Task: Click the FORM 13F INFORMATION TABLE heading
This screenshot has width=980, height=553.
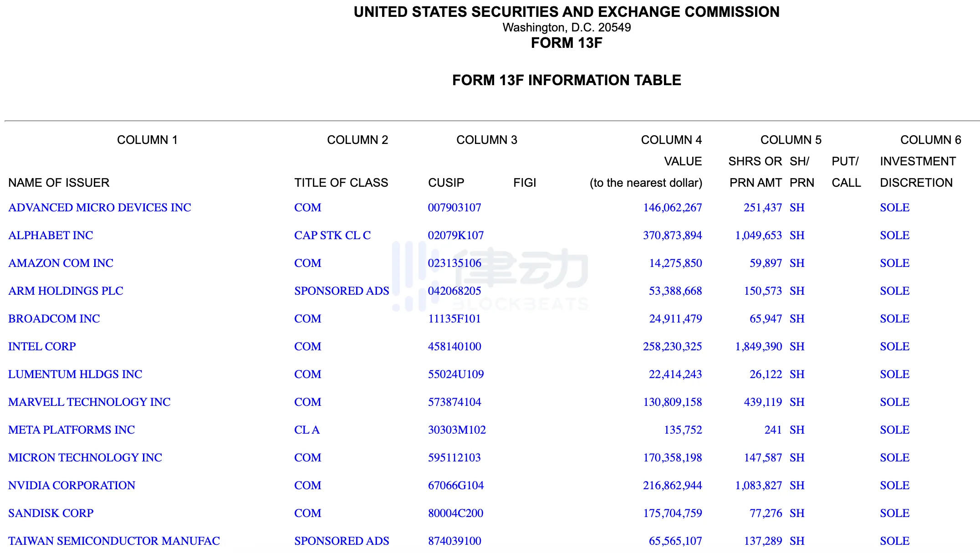Action: pos(567,80)
